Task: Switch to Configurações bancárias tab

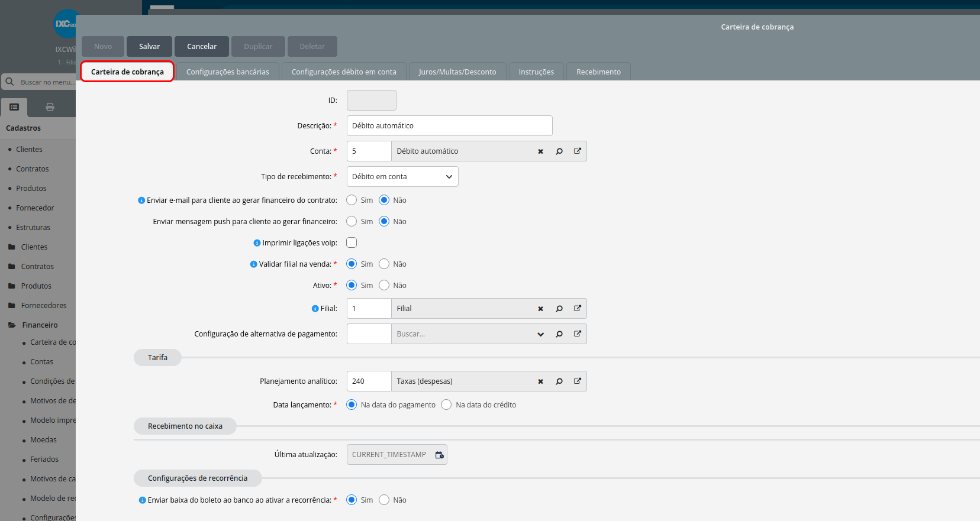Action: pos(228,72)
